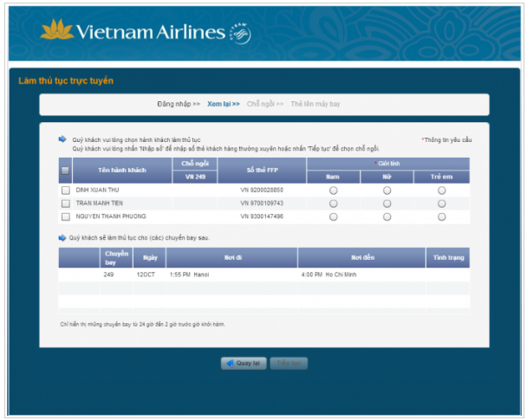The height and width of the screenshot is (420, 527).
Task: Click the date 12OCT cell
Action: coord(146,275)
